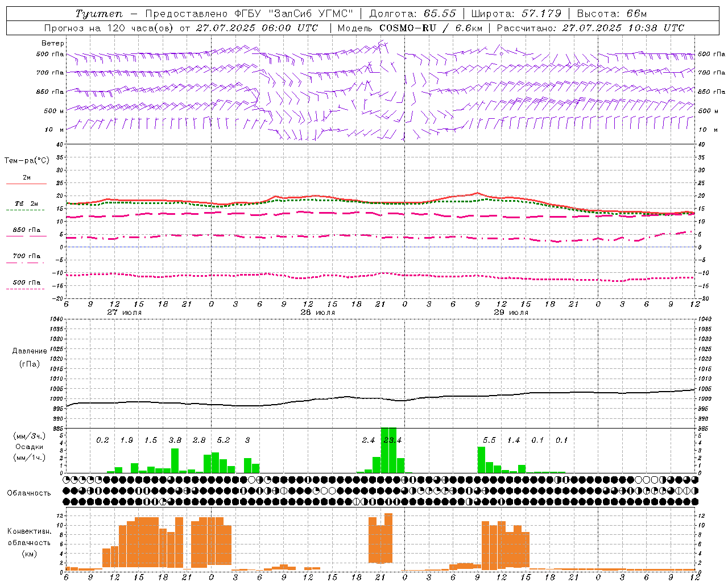Click the "29 июля" date label

point(511,313)
